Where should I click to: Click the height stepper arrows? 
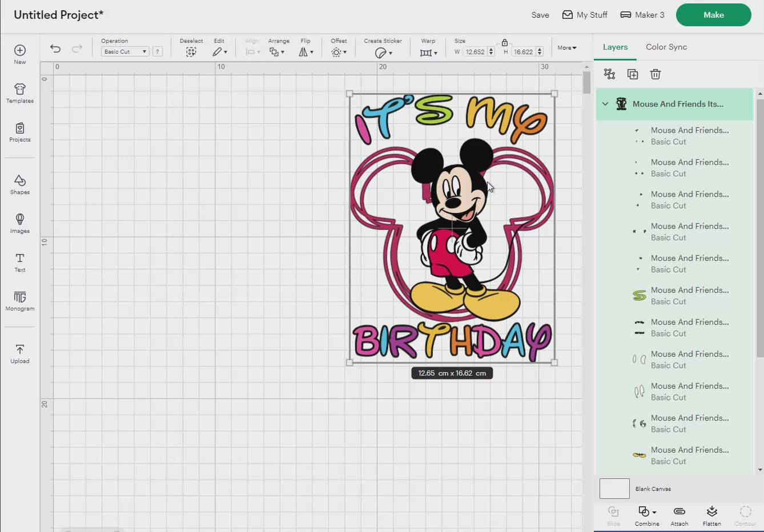[540, 52]
